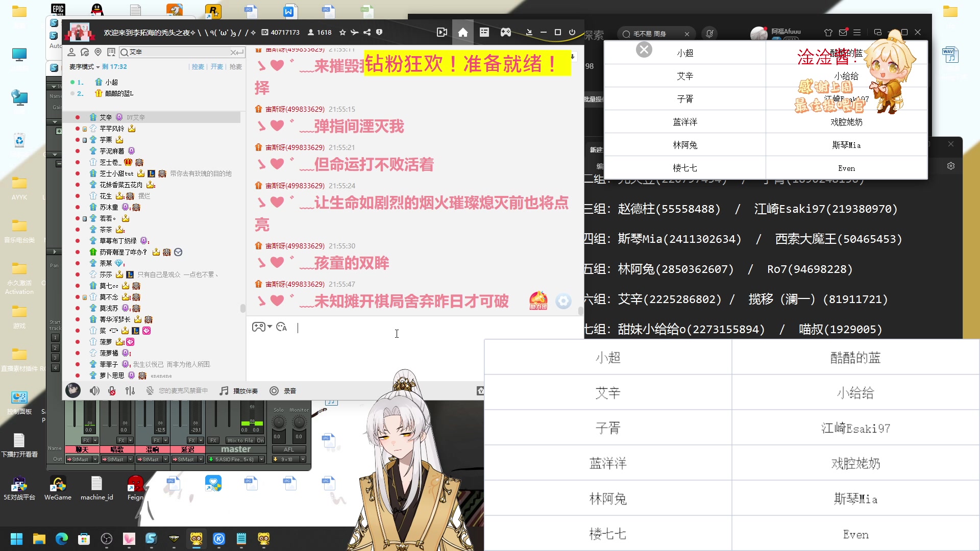Open the audio mixer sliders icon
Image resolution: width=980 pixels, height=551 pixels.
click(130, 391)
